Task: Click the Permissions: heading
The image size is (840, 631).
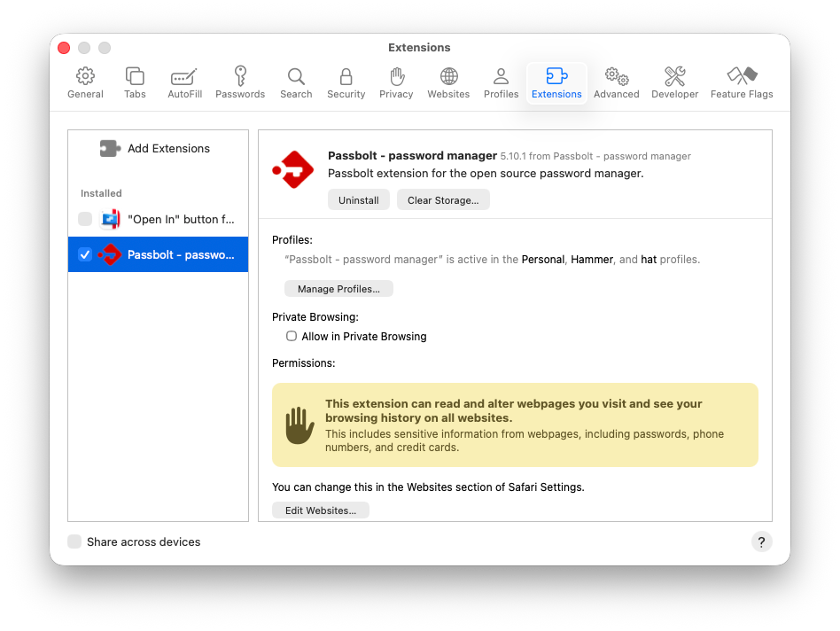Action: (x=303, y=363)
